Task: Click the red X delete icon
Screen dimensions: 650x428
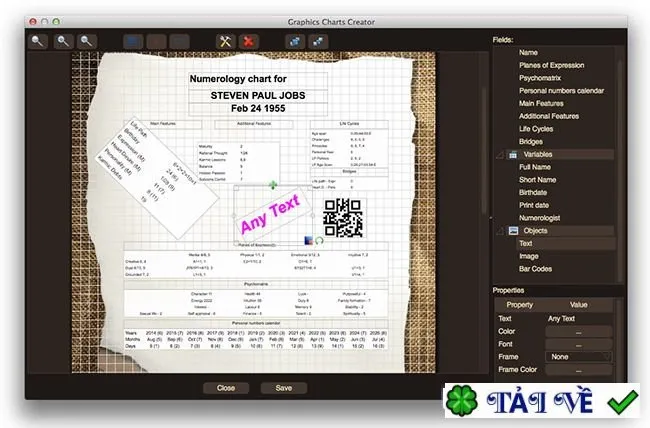Action: pyautogui.click(x=248, y=41)
